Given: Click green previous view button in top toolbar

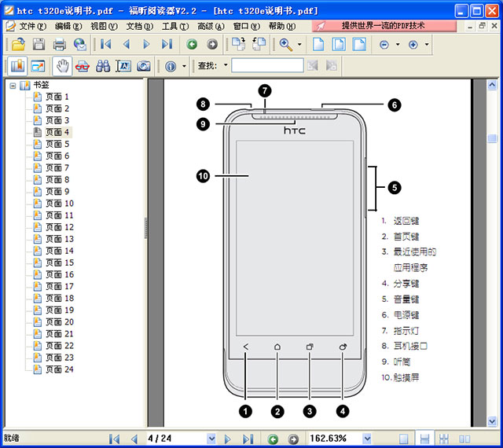Looking at the screenshot, I should pos(192,44).
